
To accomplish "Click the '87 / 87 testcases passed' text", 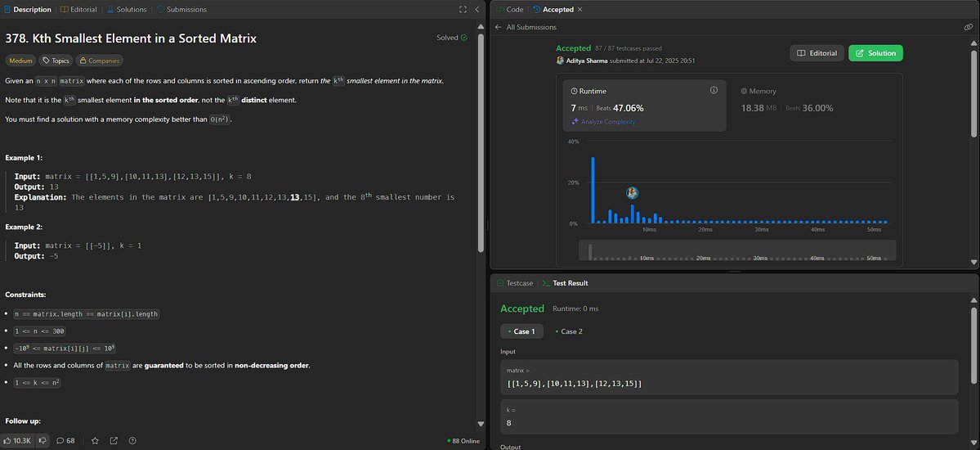I will (628, 48).
